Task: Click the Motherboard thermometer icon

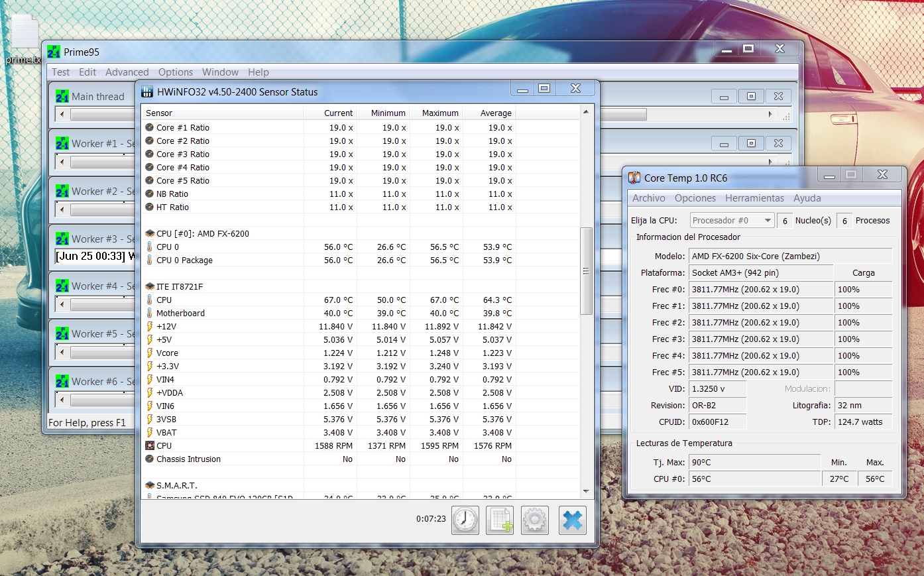Action: point(150,313)
